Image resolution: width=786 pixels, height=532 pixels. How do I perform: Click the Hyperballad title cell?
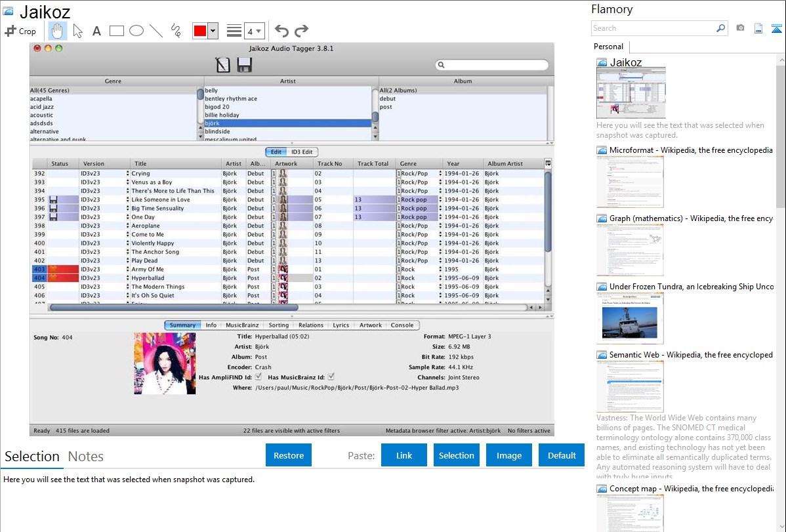click(175, 277)
